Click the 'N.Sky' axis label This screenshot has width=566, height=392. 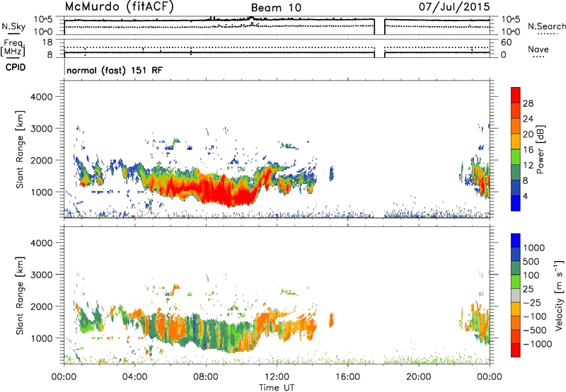tap(13, 26)
